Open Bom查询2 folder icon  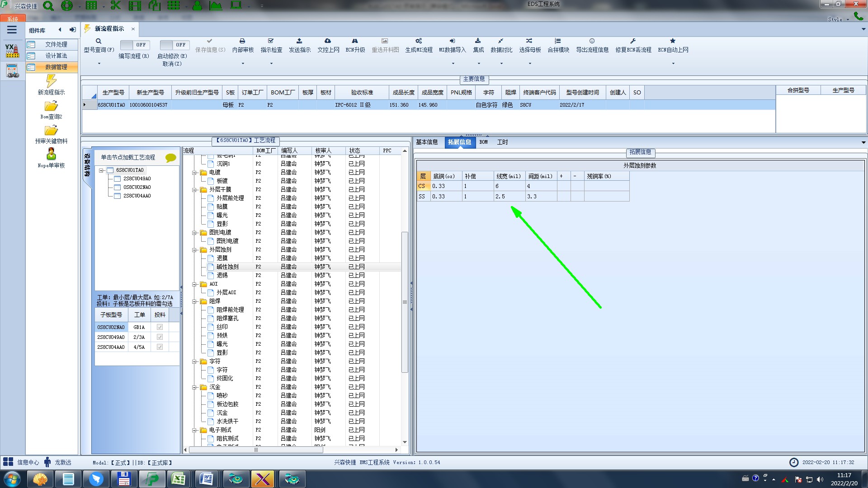click(x=51, y=106)
